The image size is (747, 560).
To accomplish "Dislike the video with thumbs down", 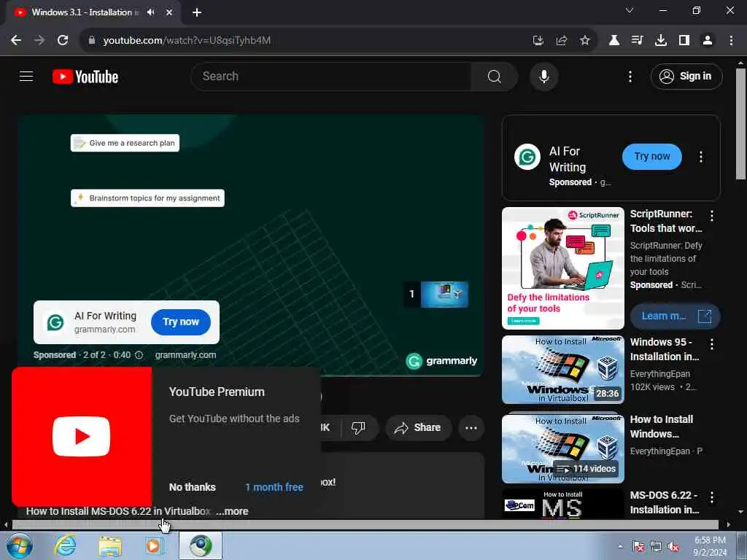I will click(359, 427).
